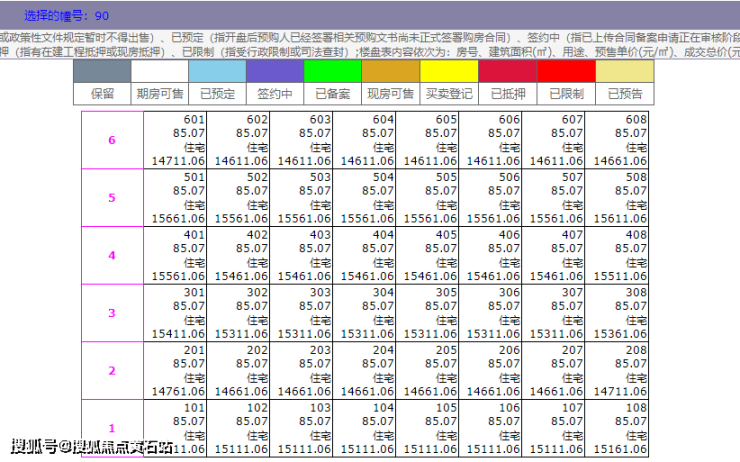Open room 208 cell

[x=617, y=370]
